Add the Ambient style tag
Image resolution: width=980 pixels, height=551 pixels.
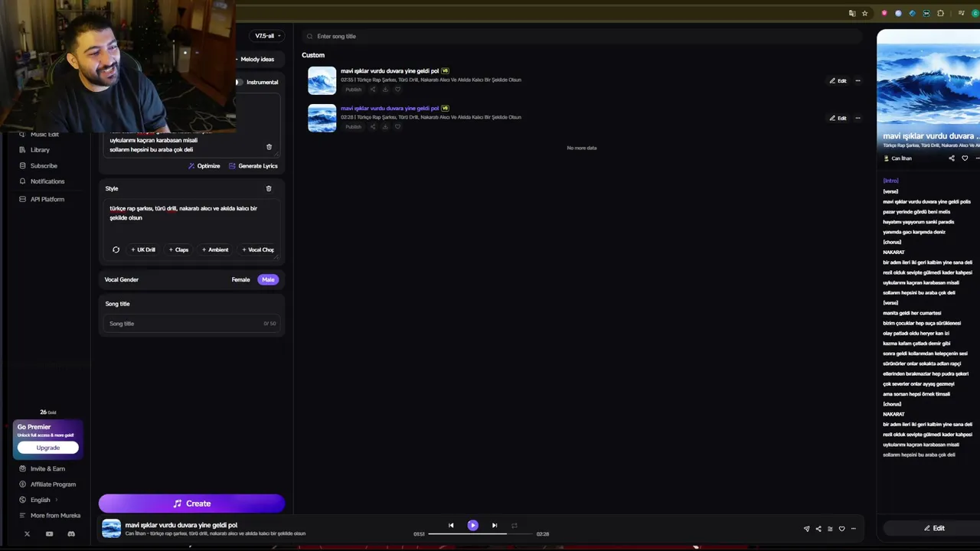tap(215, 249)
